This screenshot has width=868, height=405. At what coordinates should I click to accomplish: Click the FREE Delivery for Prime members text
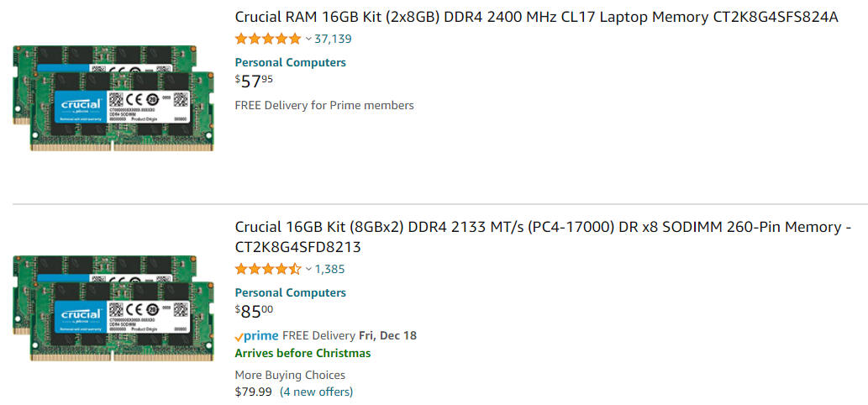click(x=324, y=105)
